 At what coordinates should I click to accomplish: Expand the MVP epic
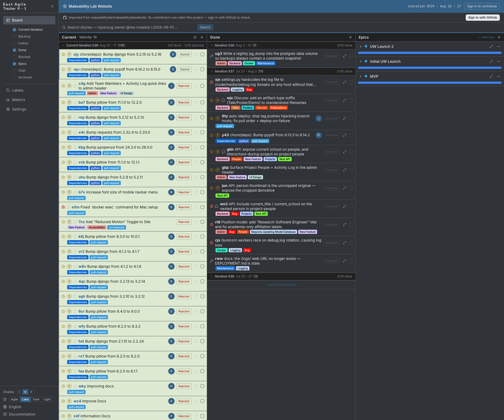pos(361,76)
